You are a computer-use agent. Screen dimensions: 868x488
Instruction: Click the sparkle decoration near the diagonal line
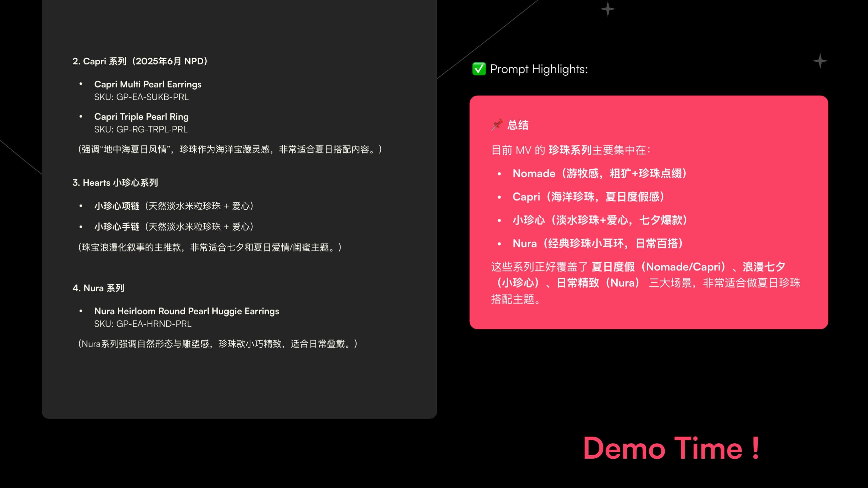click(x=609, y=9)
